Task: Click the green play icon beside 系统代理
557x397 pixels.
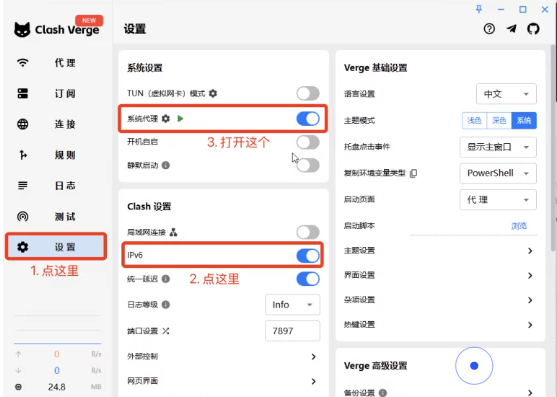Action: [x=180, y=119]
